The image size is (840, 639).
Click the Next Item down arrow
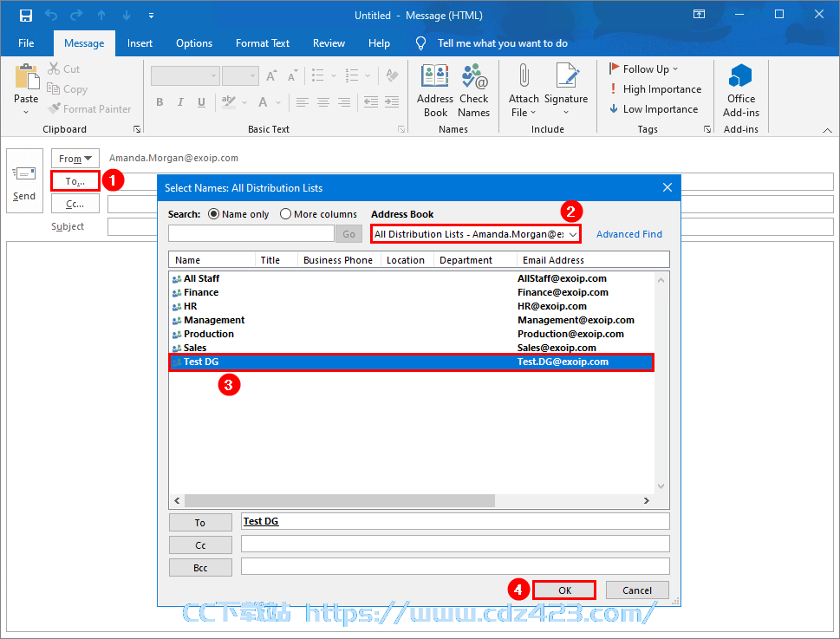[127, 15]
